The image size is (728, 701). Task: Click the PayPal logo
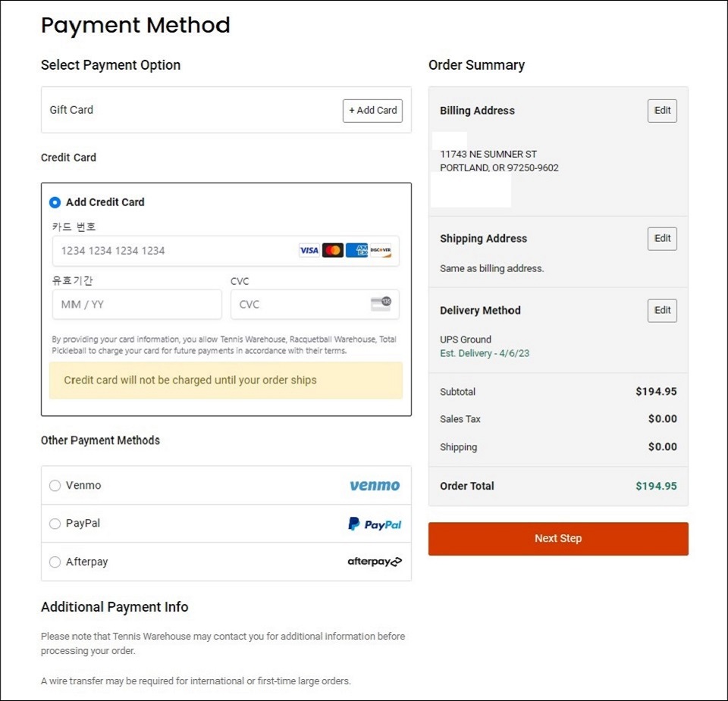click(x=375, y=524)
